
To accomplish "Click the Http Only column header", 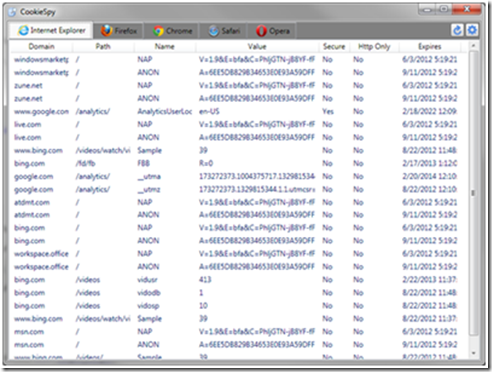I will [374, 46].
